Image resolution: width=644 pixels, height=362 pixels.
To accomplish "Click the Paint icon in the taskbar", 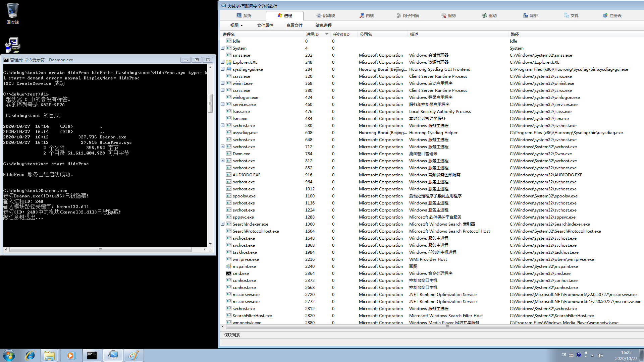I will click(x=133, y=355).
